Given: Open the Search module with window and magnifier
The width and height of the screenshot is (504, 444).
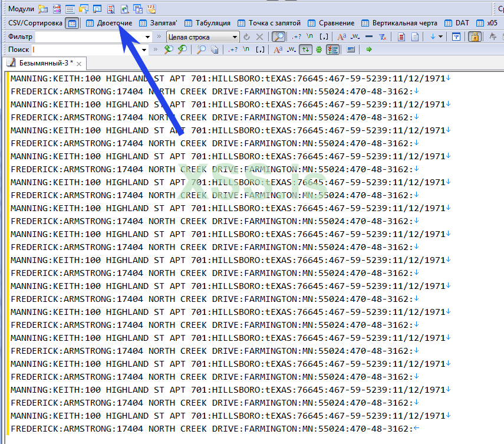Looking at the screenshot, I should pos(97,9).
